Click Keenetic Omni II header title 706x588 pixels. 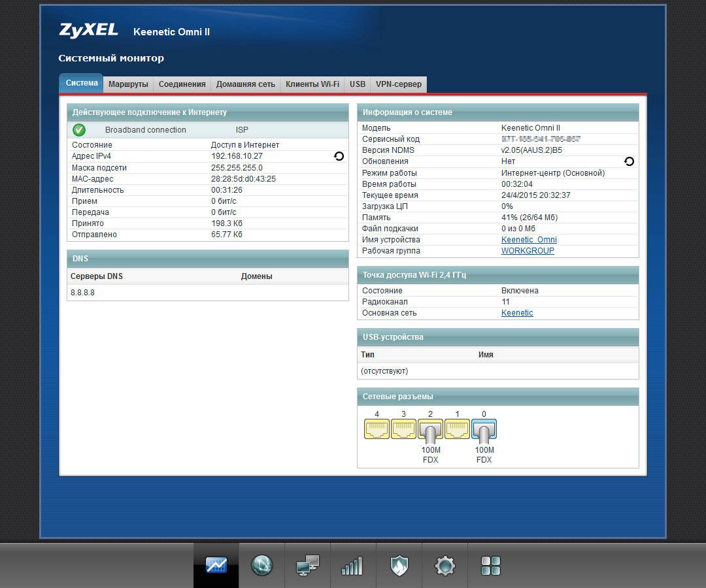[171, 32]
